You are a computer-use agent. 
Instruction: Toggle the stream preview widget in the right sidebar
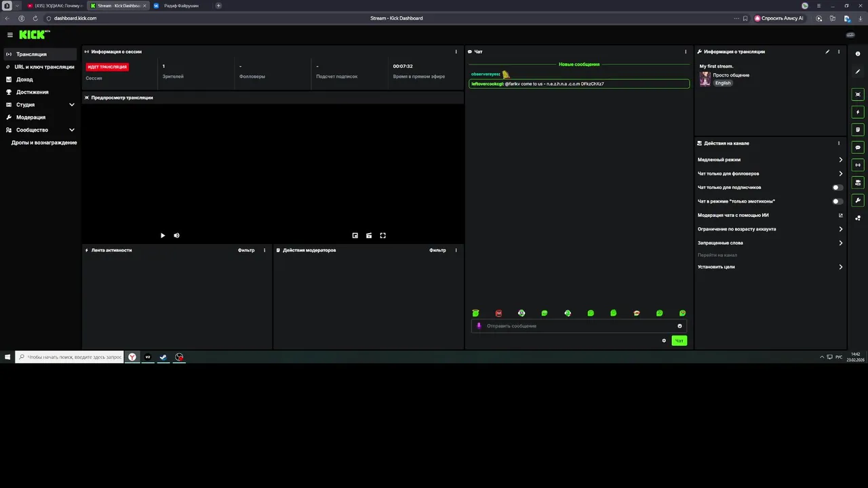pyautogui.click(x=858, y=94)
